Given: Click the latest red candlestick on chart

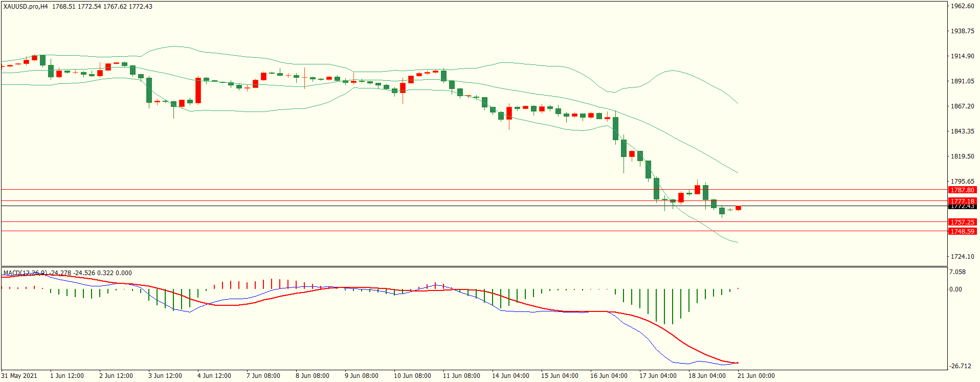Looking at the screenshot, I should [x=738, y=208].
